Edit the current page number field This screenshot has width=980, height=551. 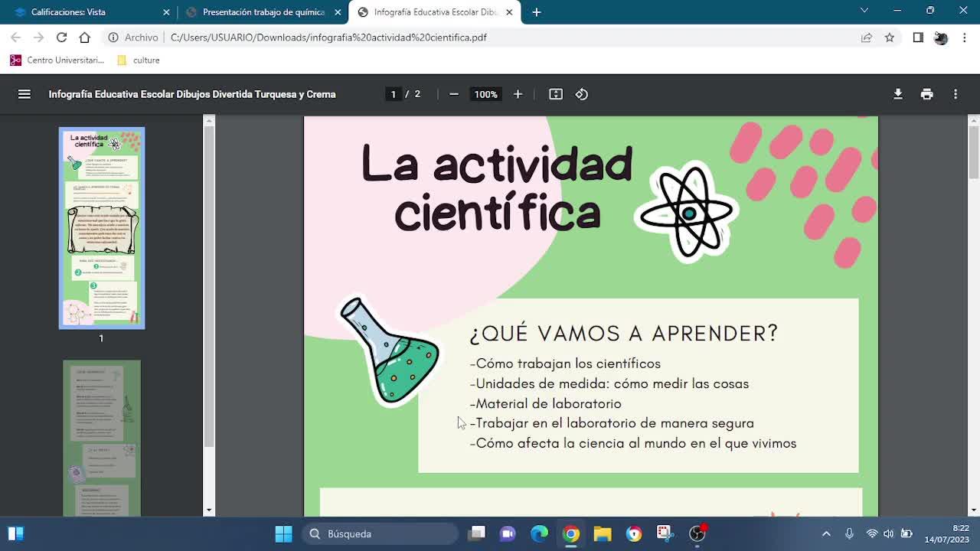pos(394,94)
